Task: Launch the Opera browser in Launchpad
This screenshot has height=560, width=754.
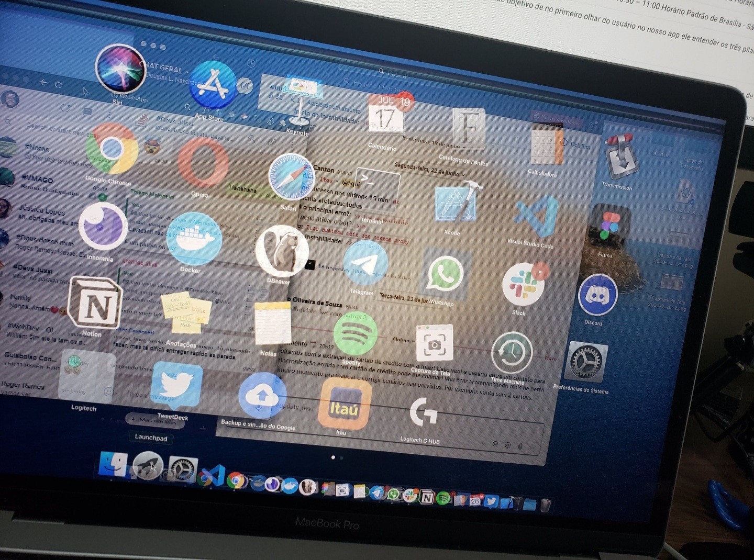Action: [x=203, y=163]
